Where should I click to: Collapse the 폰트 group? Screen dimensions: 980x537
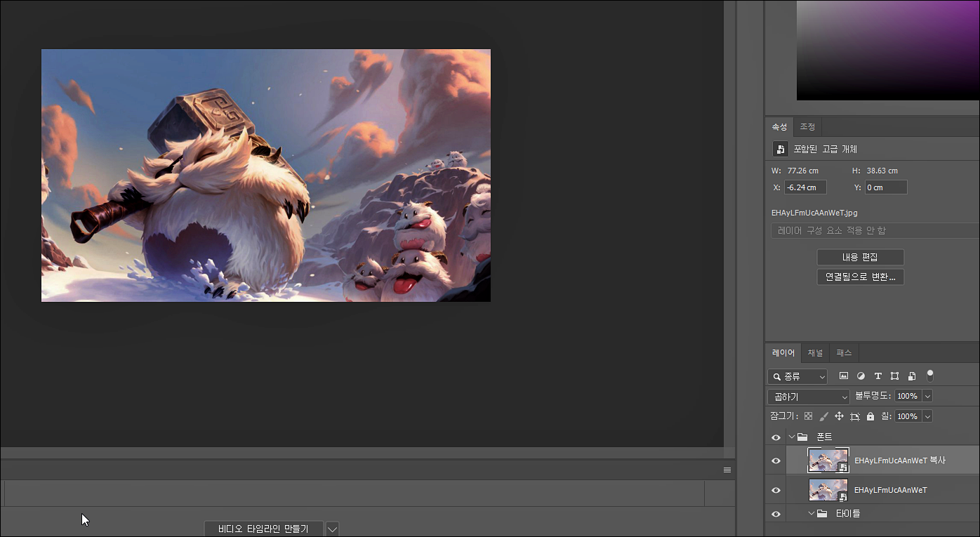(x=791, y=437)
